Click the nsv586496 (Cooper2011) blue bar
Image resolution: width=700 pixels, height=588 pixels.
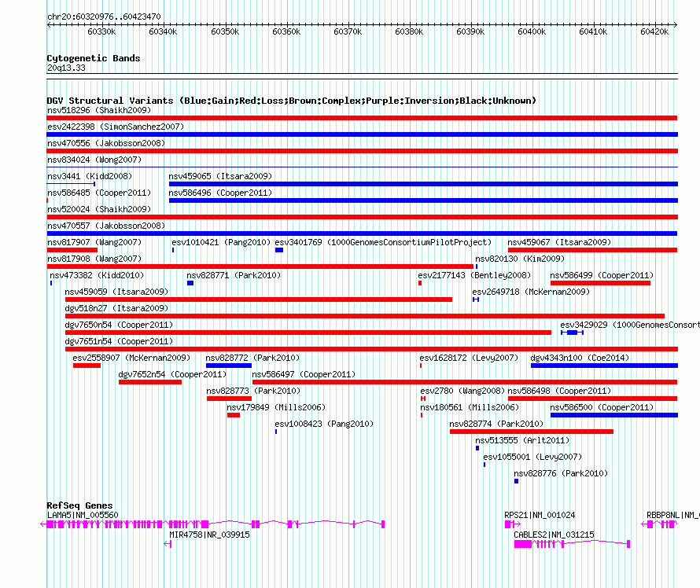point(423,200)
